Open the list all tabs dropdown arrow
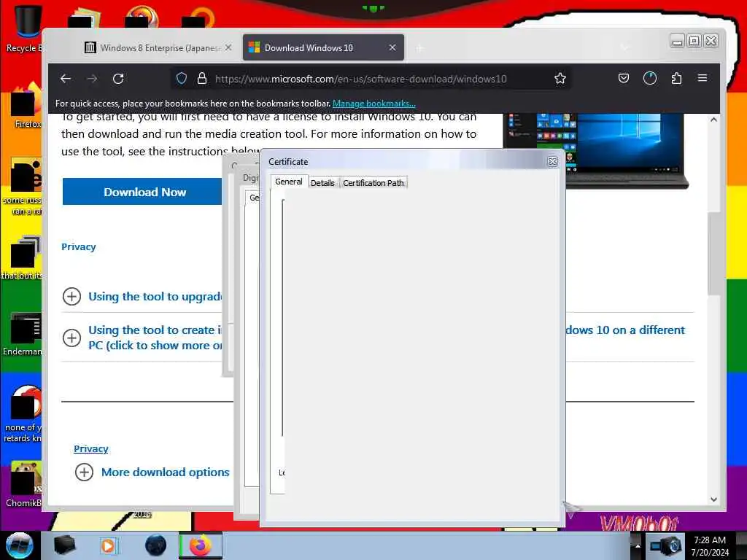The height and width of the screenshot is (560, 747). pyautogui.click(x=624, y=48)
